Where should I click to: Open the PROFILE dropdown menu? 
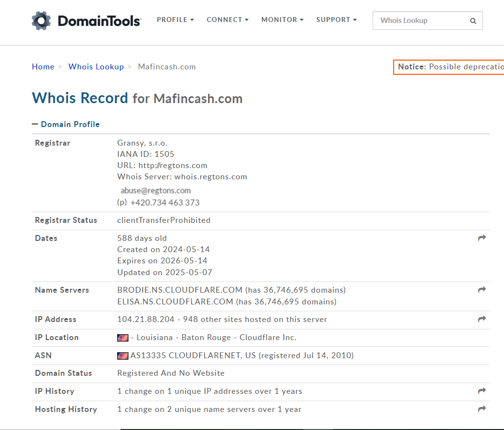[x=175, y=20]
